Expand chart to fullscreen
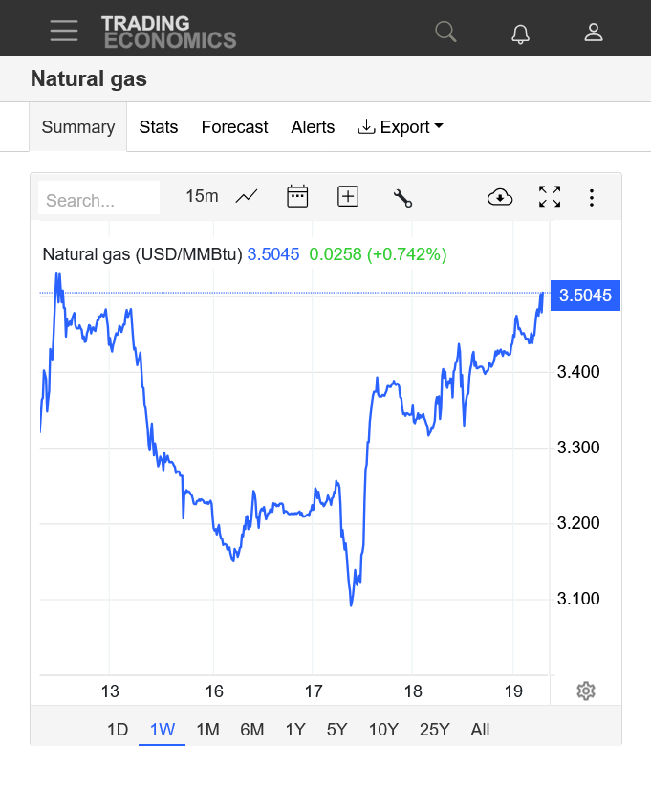This screenshot has height=812, width=651. coord(550,197)
